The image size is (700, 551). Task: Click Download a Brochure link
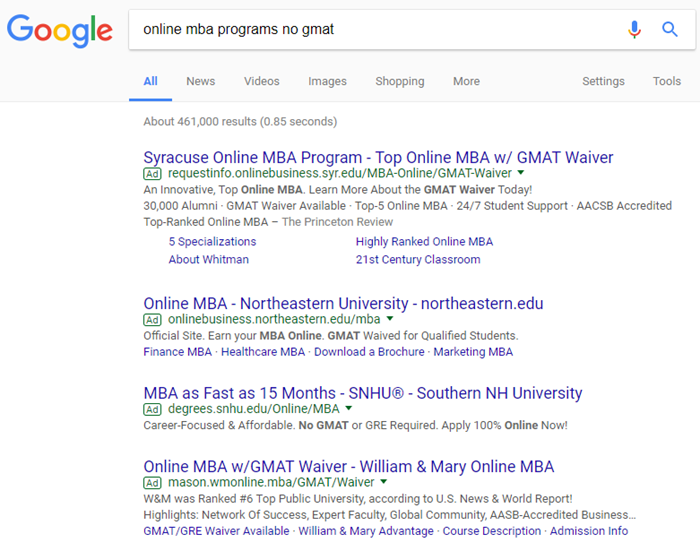pos(369,352)
